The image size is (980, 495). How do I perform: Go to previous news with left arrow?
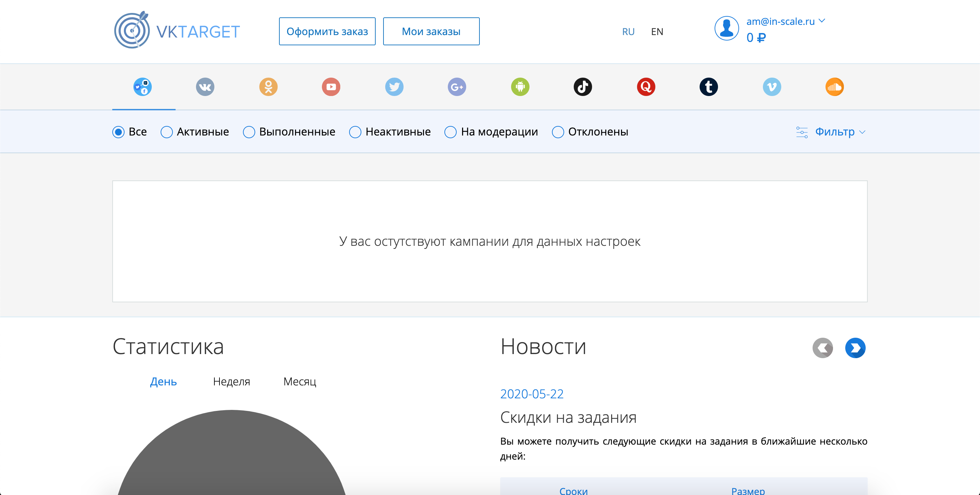pyautogui.click(x=822, y=348)
